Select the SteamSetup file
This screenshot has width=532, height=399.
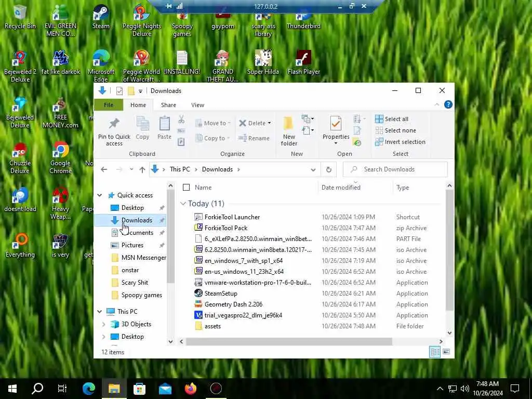[x=221, y=293]
